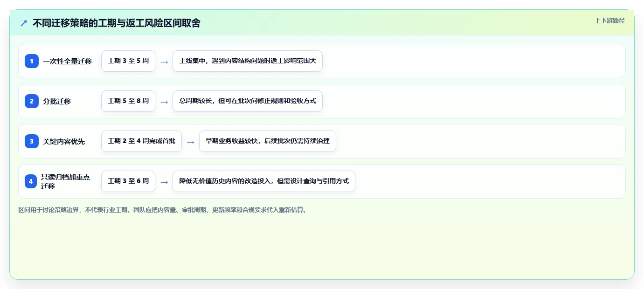Viewport: 644px width, 289px height.
Task: Select step number badge 2
Action: (x=32, y=101)
